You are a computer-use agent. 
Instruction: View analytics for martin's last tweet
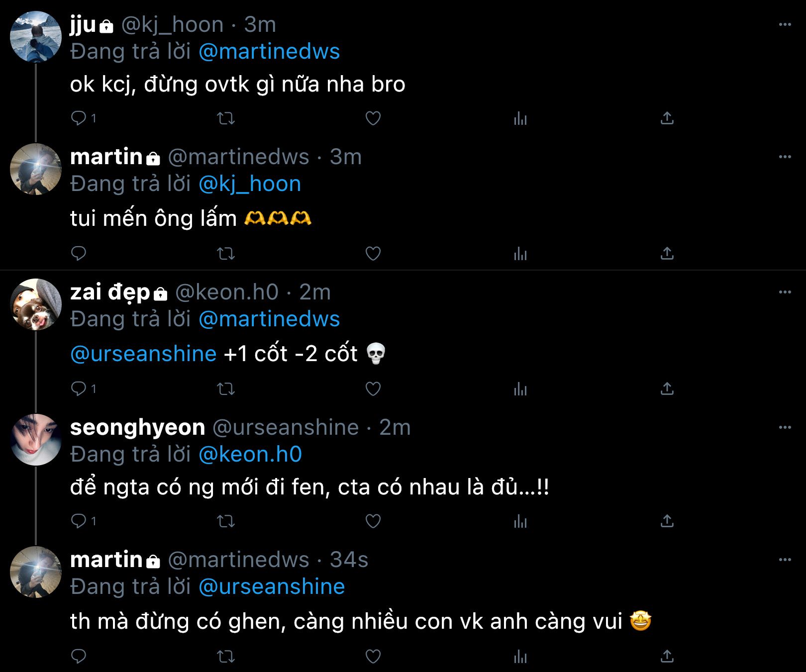[x=520, y=657]
